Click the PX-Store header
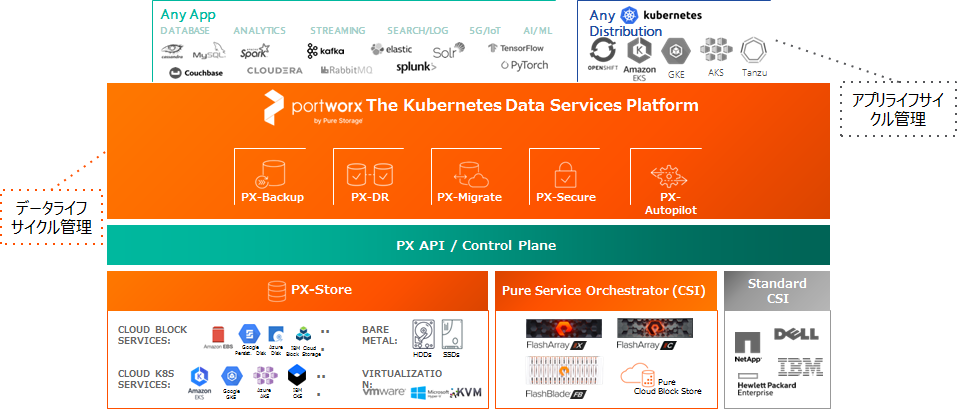 298,291
